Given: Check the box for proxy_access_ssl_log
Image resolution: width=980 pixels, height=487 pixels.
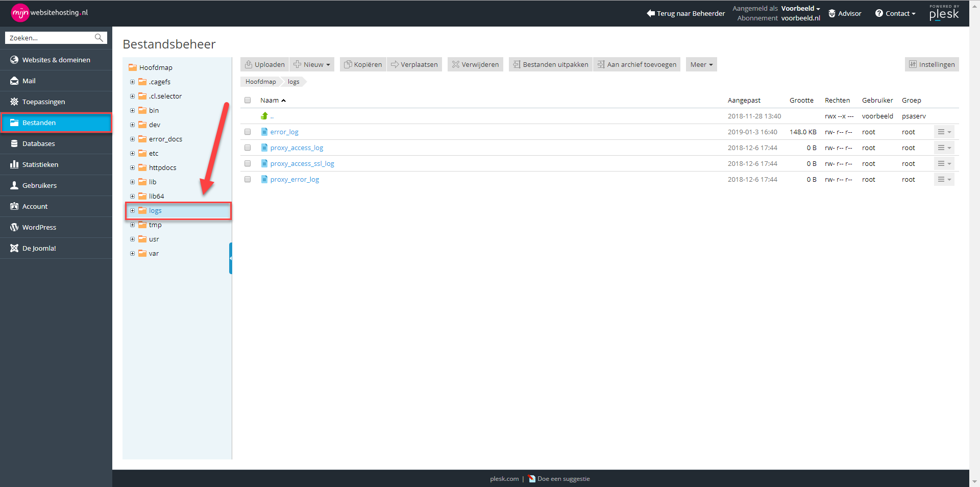Looking at the screenshot, I should click(248, 163).
